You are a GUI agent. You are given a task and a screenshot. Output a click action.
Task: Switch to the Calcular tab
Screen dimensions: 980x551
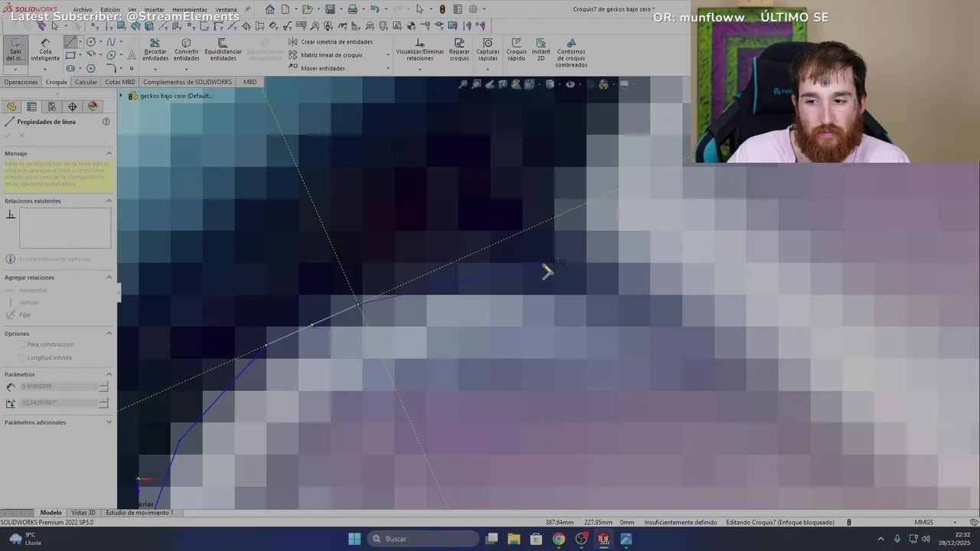[86, 82]
